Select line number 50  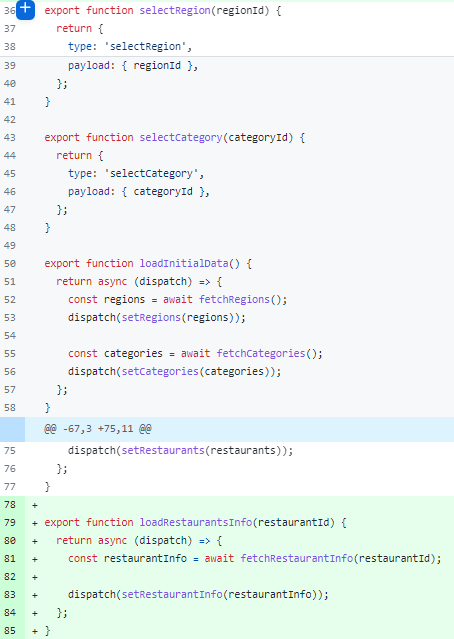(x=10, y=263)
